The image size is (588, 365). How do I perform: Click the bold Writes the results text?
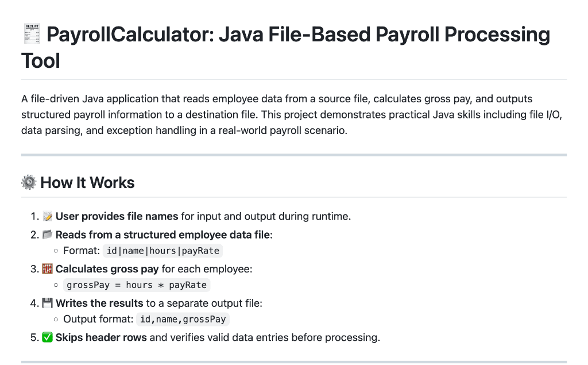point(99,303)
